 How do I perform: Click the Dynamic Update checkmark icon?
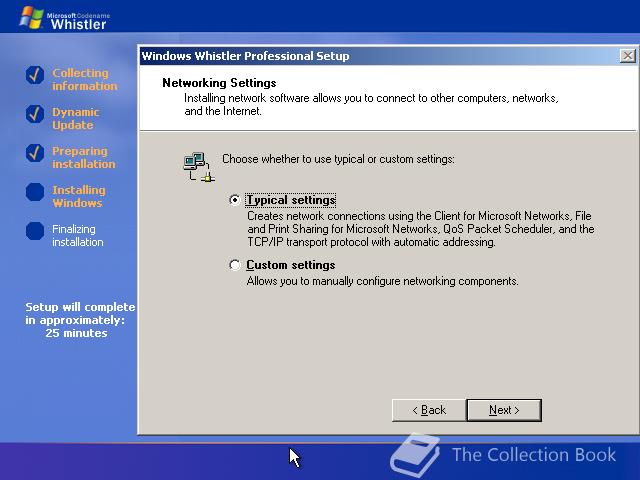pos(35,114)
